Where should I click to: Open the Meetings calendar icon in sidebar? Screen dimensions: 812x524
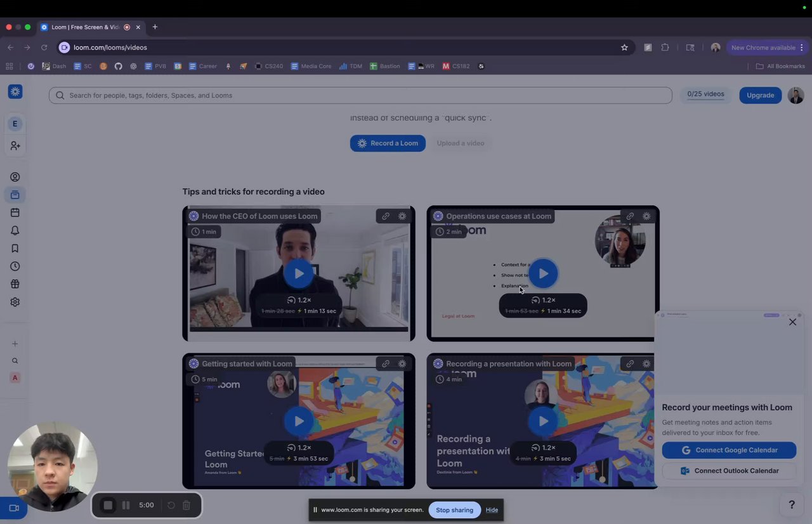click(15, 213)
